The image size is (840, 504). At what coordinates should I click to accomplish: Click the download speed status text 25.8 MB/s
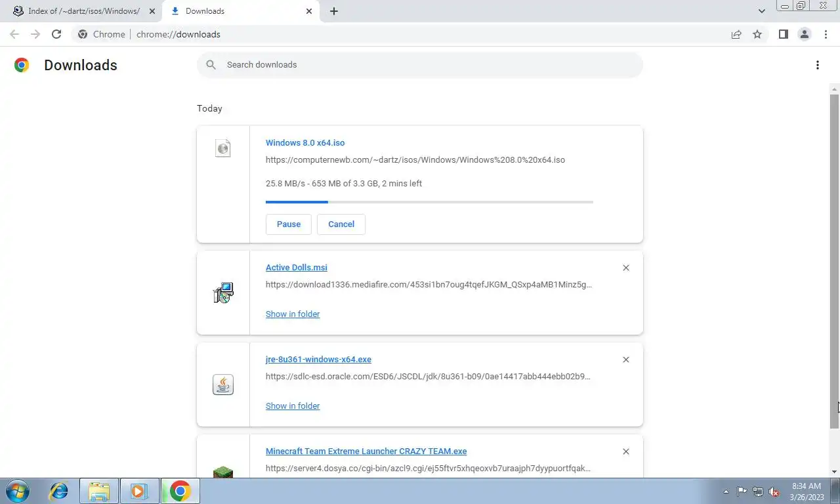coord(344,183)
